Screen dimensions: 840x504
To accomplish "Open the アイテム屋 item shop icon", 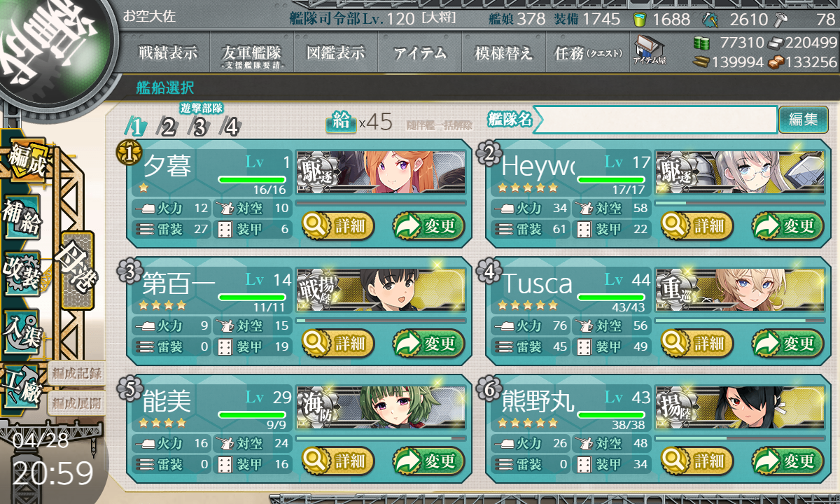I will 650,50.
